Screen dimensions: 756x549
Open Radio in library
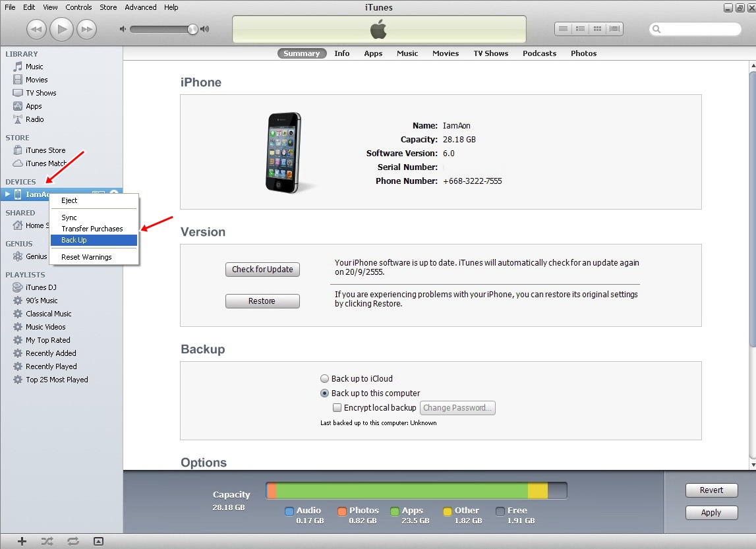(x=35, y=119)
